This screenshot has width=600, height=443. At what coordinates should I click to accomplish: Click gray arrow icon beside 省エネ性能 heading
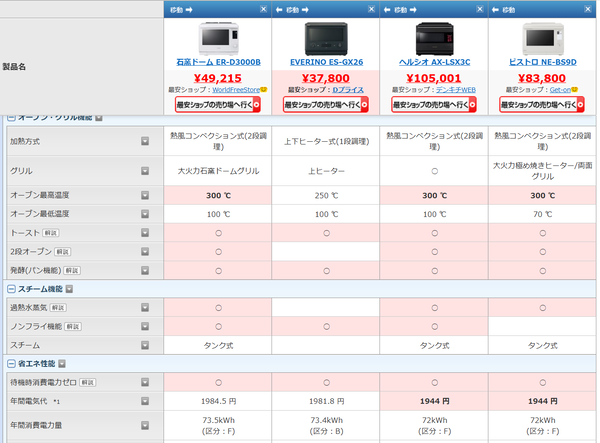pyautogui.click(x=62, y=364)
